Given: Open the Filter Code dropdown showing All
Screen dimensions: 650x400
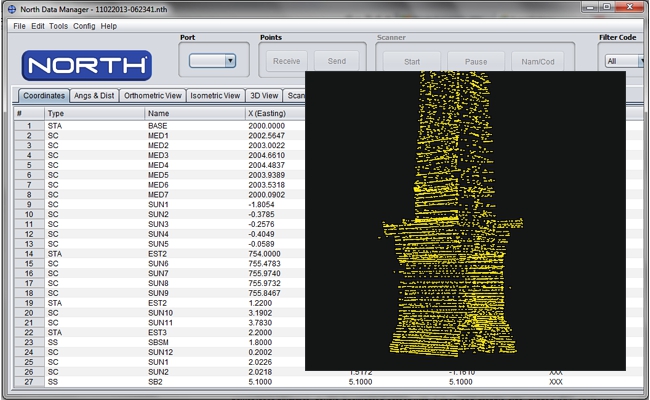Looking at the screenshot, I should 624,61.
